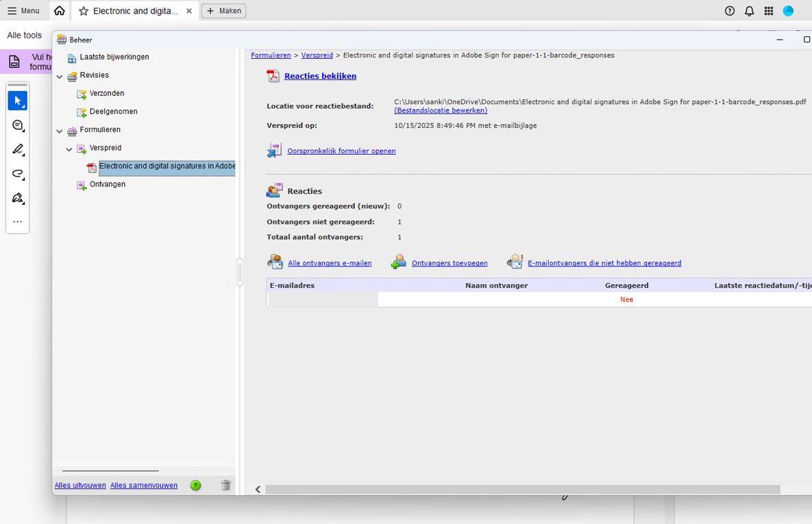Select the freehand draw loop tool
This screenshot has height=524, width=812.
click(18, 173)
